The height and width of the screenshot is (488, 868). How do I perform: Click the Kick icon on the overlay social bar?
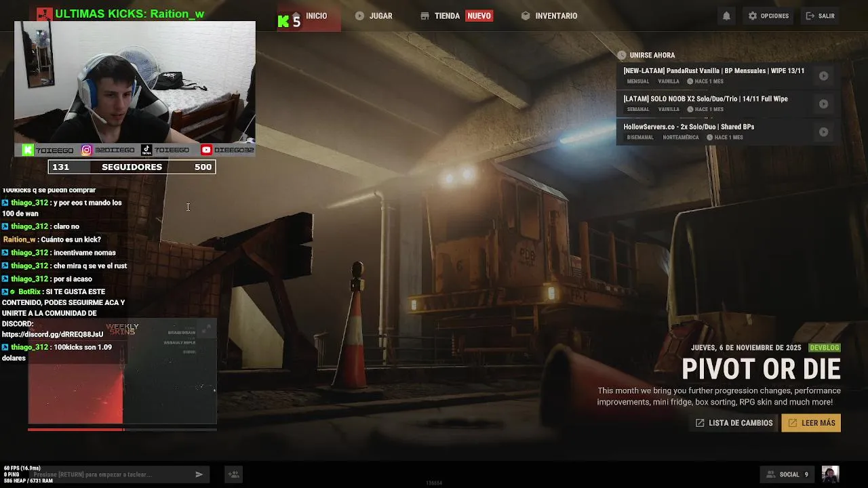pyautogui.click(x=28, y=150)
